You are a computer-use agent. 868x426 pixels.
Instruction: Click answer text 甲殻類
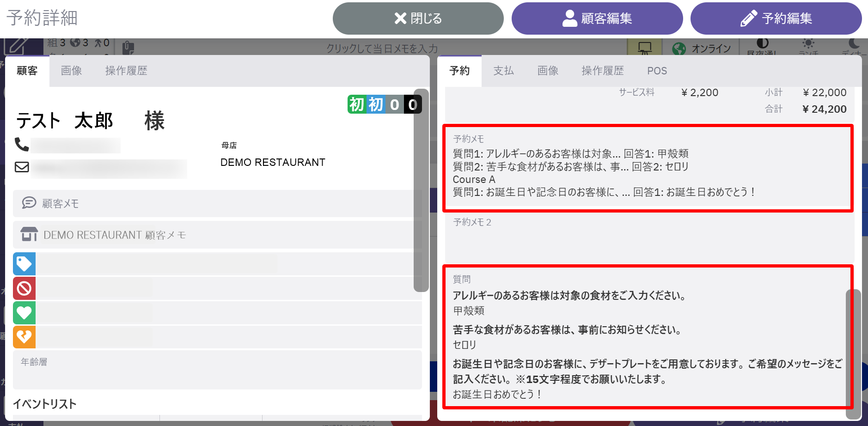pos(469,310)
